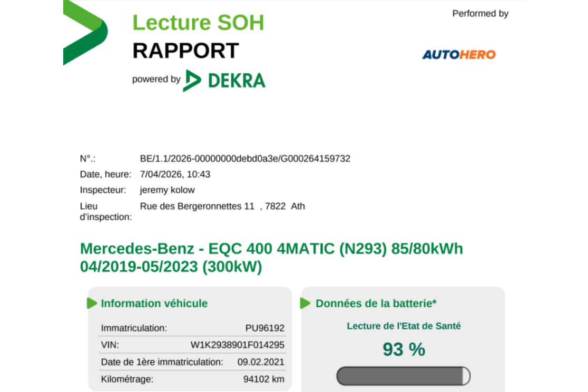Select the registration value PU96192

click(x=264, y=328)
